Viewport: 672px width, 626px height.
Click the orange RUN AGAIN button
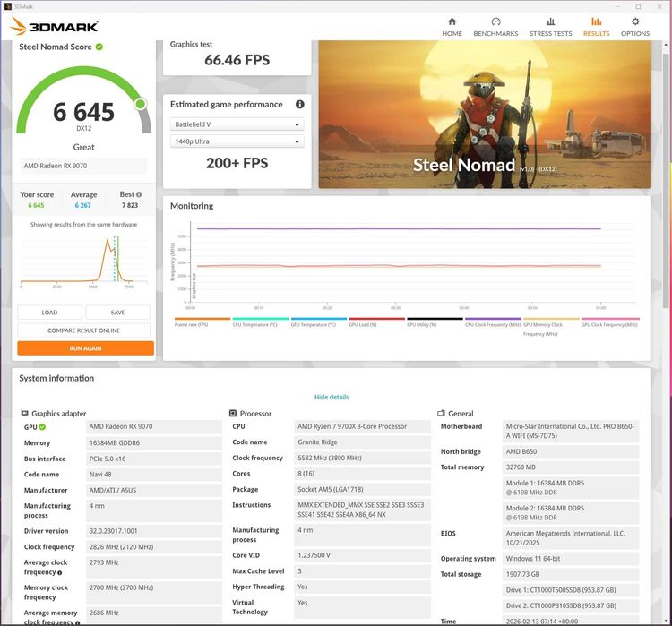(86, 348)
